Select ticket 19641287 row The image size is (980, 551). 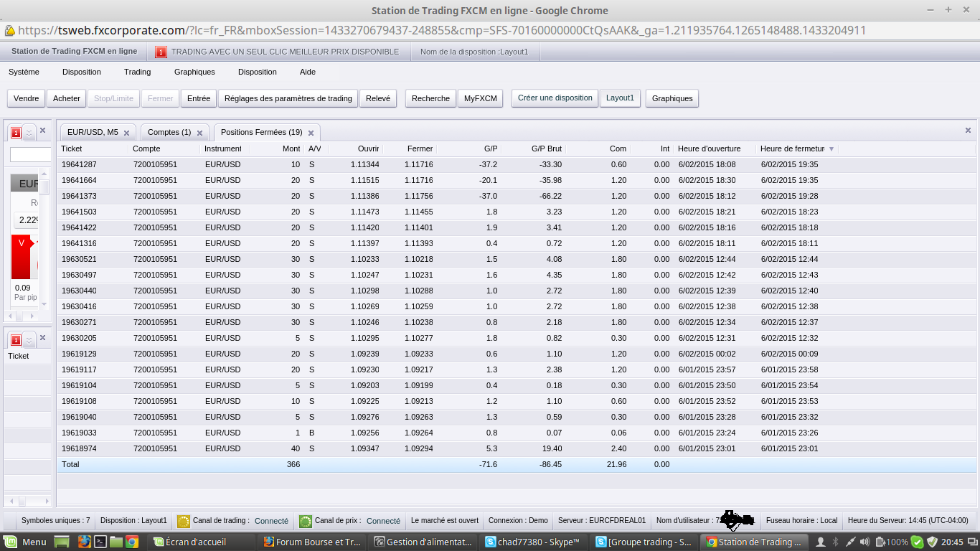pyautogui.click(x=517, y=164)
